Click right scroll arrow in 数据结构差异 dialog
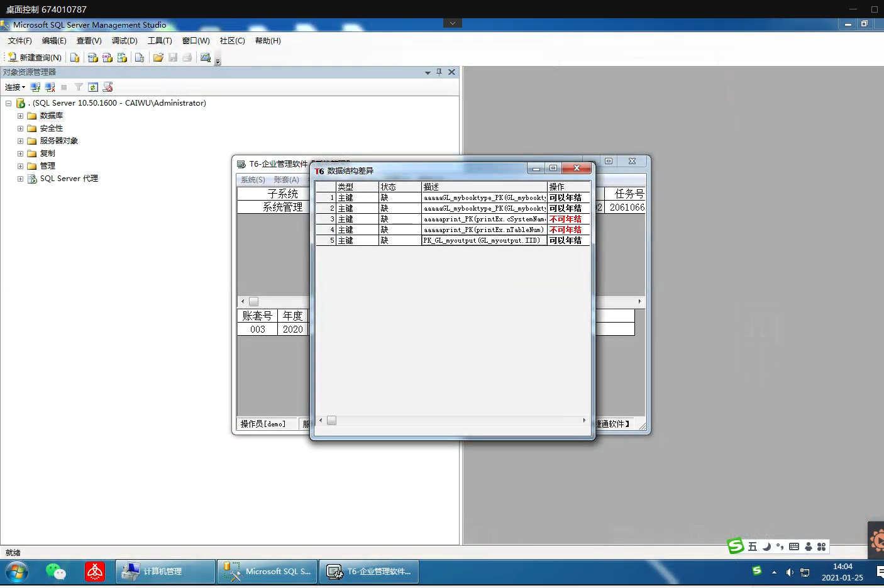The image size is (884, 588). (584, 420)
